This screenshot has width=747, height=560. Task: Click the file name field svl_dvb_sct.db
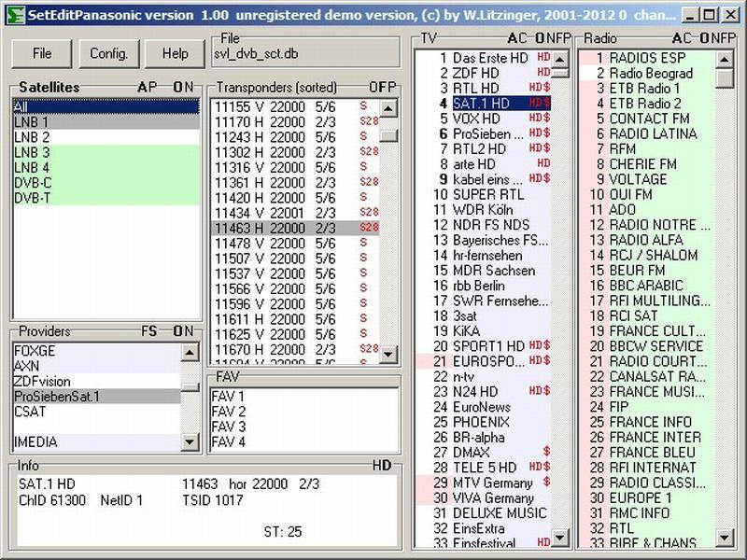click(305, 54)
